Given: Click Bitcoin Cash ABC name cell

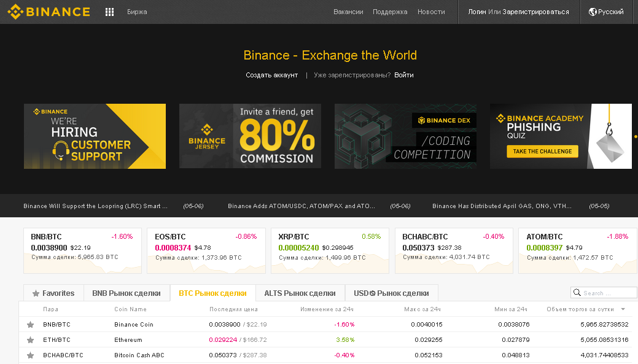Looking at the screenshot, I should (139, 355).
